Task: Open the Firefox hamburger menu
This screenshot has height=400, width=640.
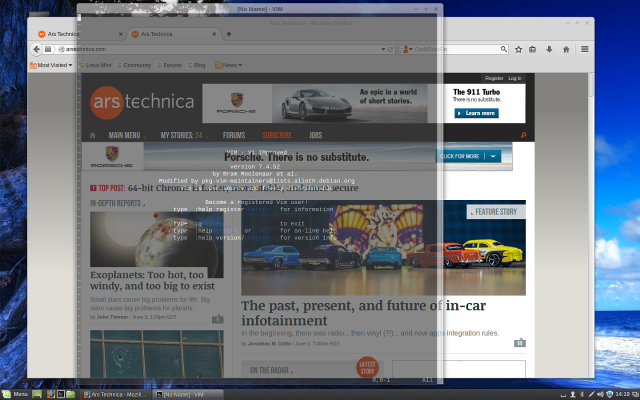Action: point(584,49)
